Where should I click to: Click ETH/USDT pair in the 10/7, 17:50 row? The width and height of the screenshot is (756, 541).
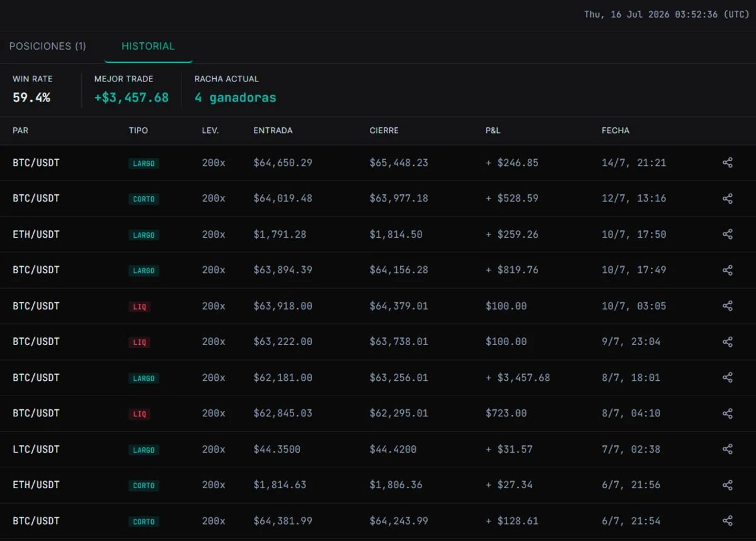click(x=36, y=235)
